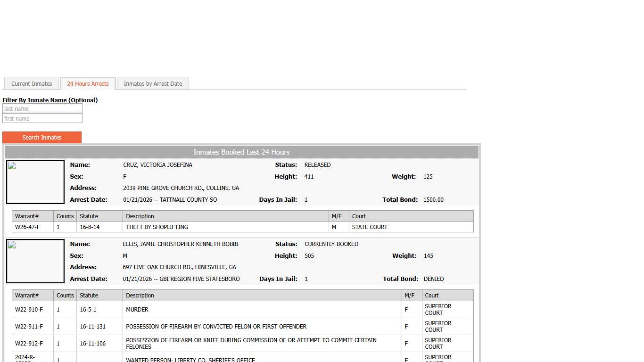Select warrant number W26-47-F
This screenshot has width=644, height=362.
click(27, 227)
